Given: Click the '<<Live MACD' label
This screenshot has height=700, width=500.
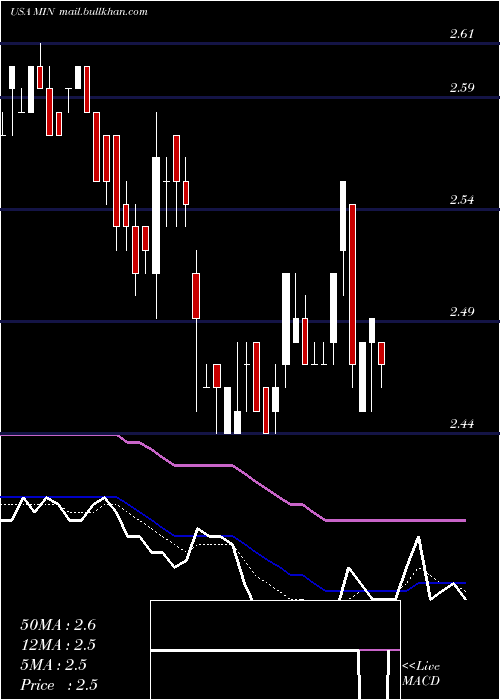Looking at the screenshot, I should (x=421, y=674).
